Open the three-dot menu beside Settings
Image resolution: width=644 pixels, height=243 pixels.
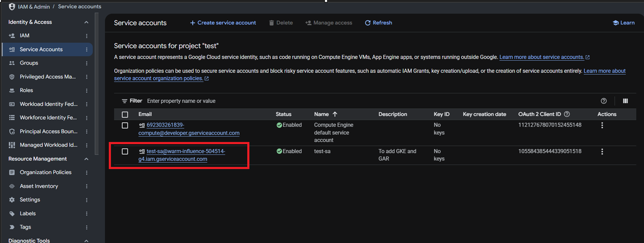click(x=87, y=200)
